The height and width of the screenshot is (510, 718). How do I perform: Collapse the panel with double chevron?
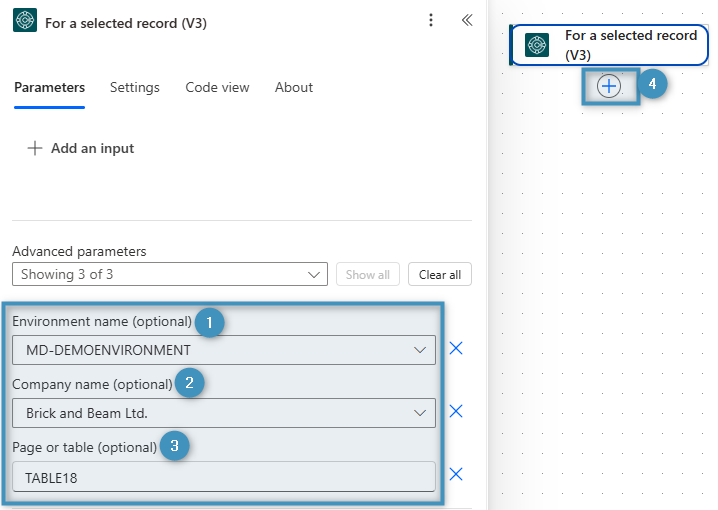[x=467, y=20]
